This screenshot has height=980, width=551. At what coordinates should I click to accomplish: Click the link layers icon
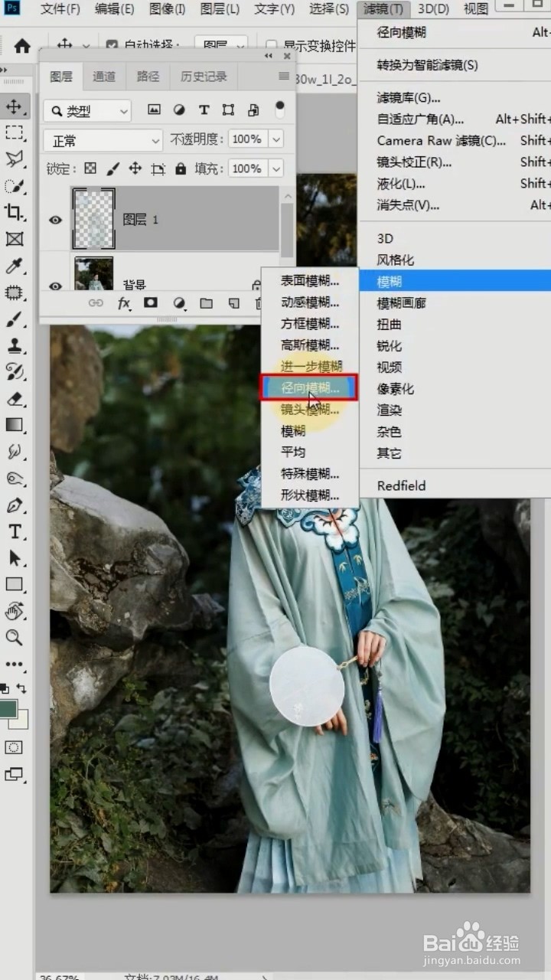pos(96,303)
